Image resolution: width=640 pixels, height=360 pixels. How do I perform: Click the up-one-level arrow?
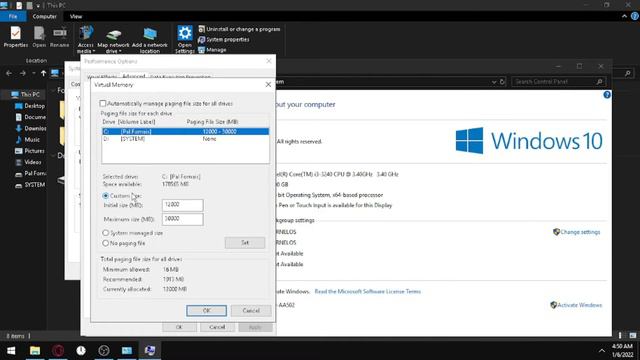tap(43, 73)
